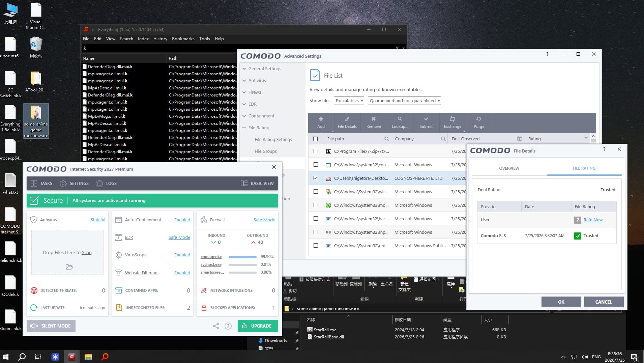The image size is (644, 363).
Task: Select File Rating tab in File Details
Action: pos(584,168)
